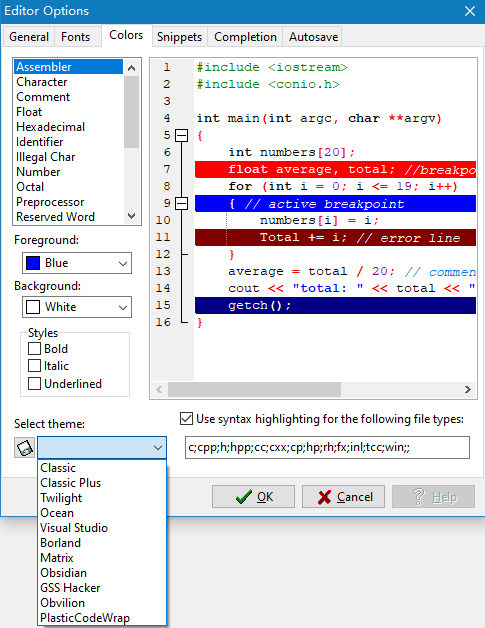Apply the Obsidian theme
The height and width of the screenshot is (628, 485).
pyautogui.click(x=102, y=573)
